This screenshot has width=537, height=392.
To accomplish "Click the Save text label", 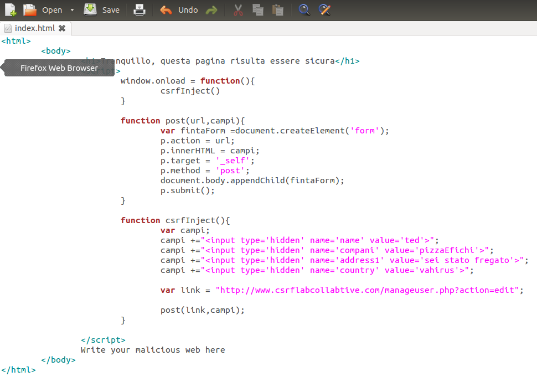I will click(x=111, y=11).
